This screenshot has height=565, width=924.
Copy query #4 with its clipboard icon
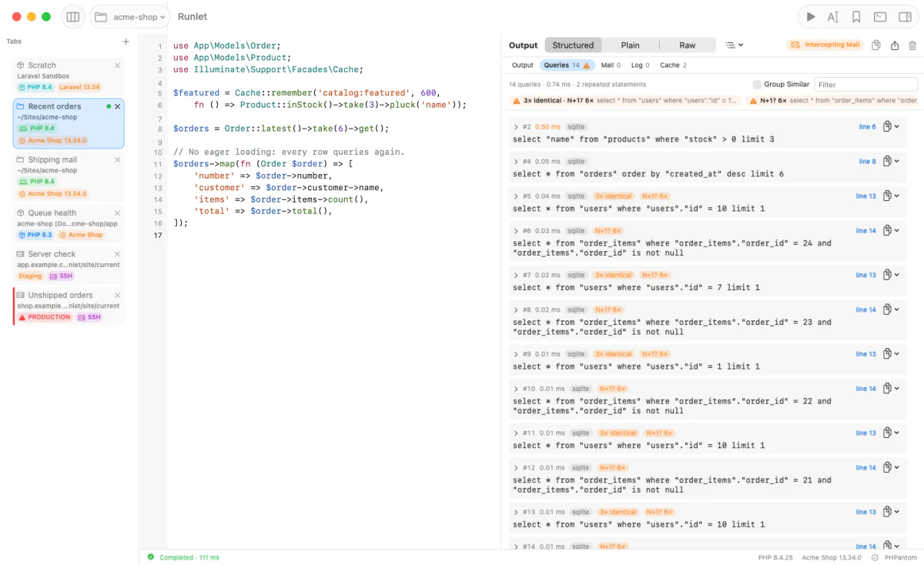(888, 161)
